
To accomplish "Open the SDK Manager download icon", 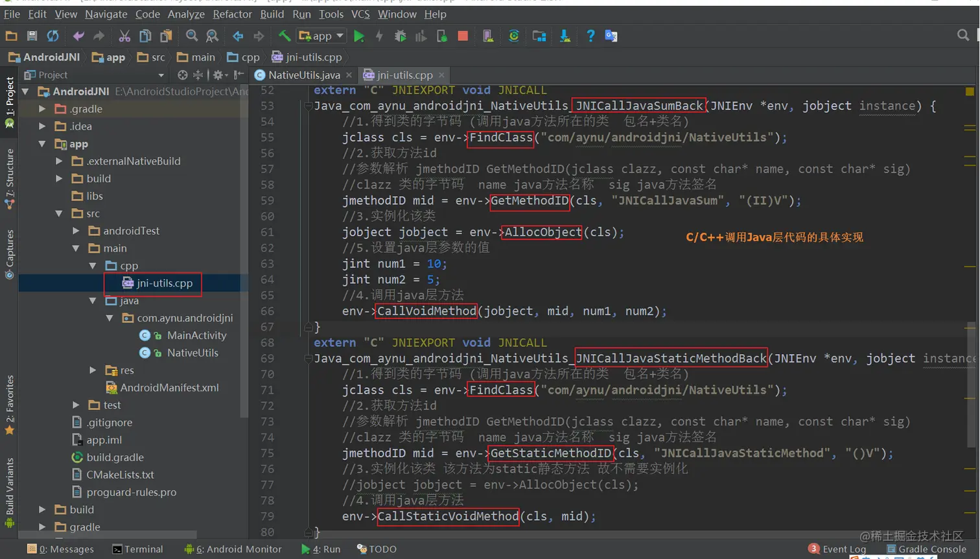I will pos(565,36).
